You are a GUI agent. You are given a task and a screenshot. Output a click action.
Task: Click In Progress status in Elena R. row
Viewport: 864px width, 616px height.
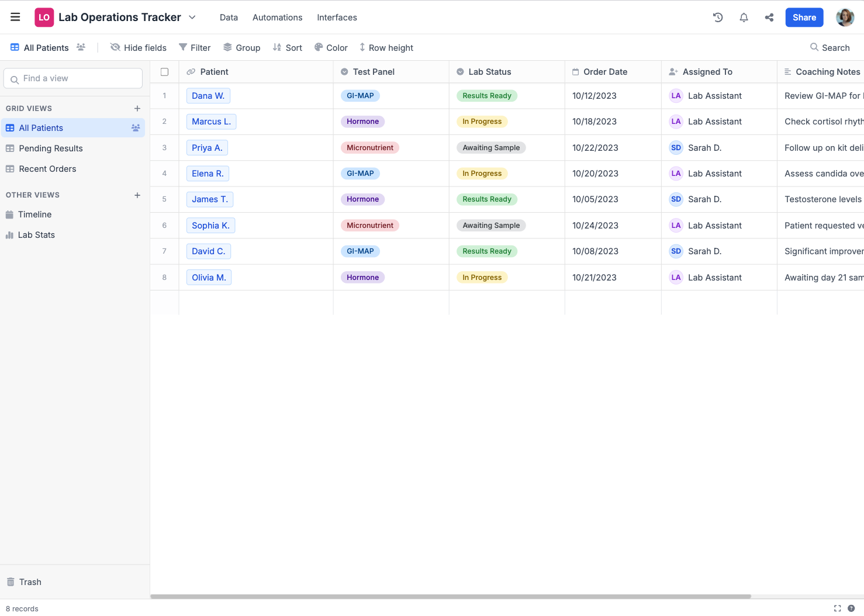click(x=482, y=174)
